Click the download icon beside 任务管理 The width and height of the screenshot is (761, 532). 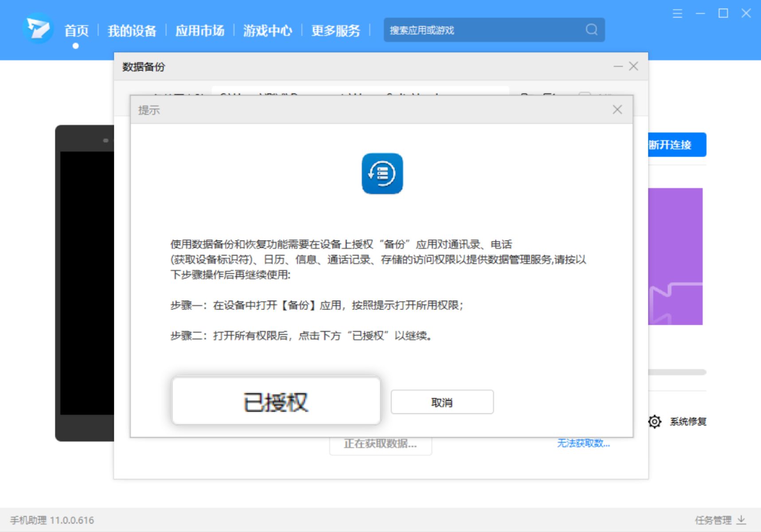[x=741, y=519]
